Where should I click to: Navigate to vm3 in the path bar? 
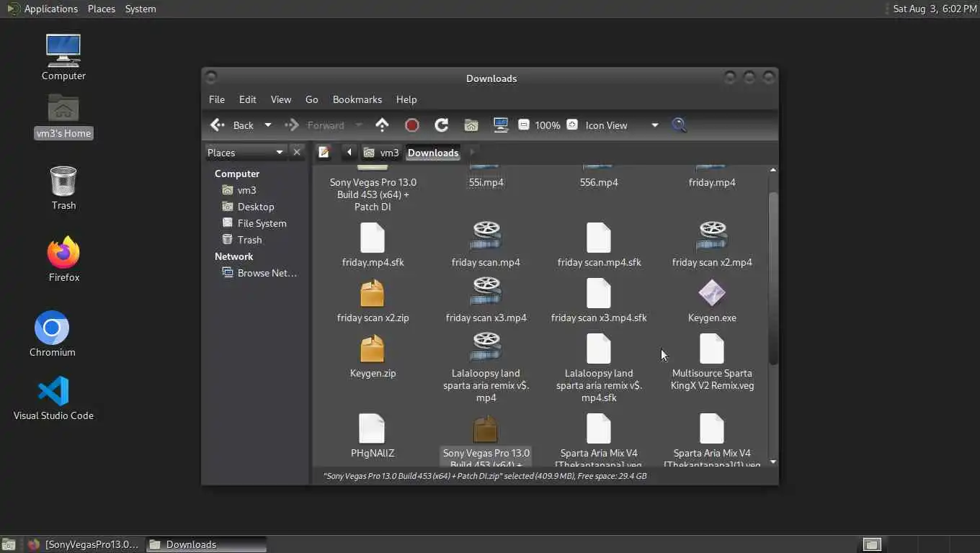click(381, 153)
